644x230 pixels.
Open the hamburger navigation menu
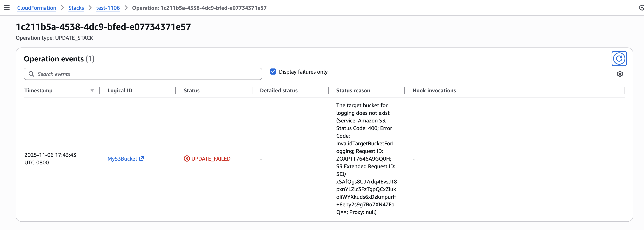click(7, 8)
